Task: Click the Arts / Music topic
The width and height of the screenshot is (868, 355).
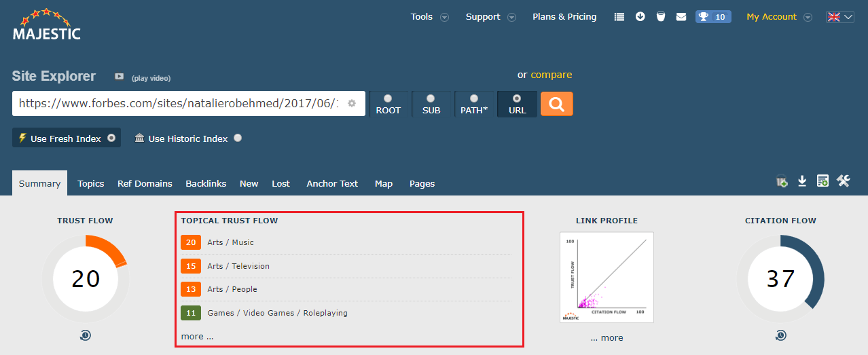Action: [230, 242]
